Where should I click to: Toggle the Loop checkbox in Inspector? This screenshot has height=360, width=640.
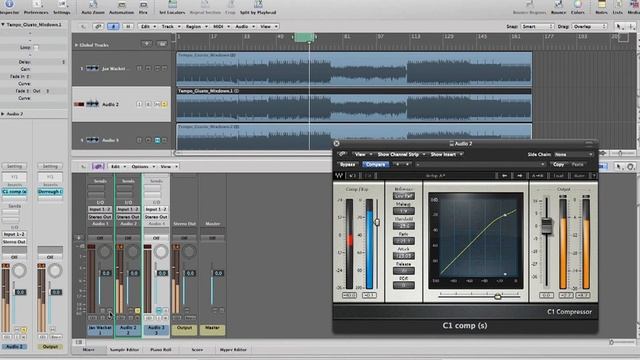pyautogui.click(x=36, y=47)
